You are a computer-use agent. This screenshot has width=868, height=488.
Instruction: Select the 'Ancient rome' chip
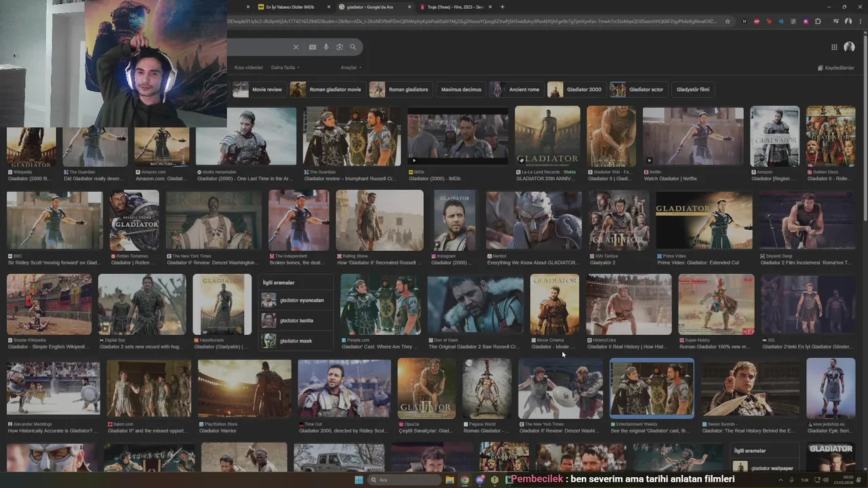(516, 89)
